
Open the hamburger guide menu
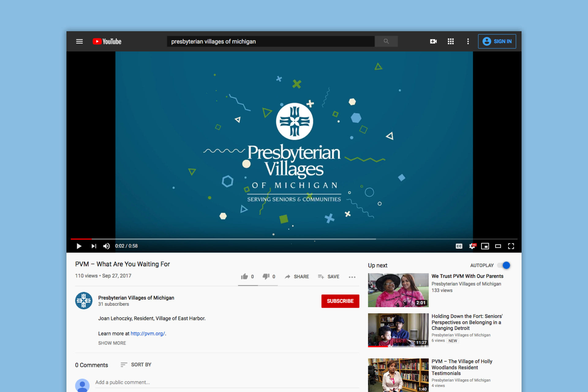[79, 41]
